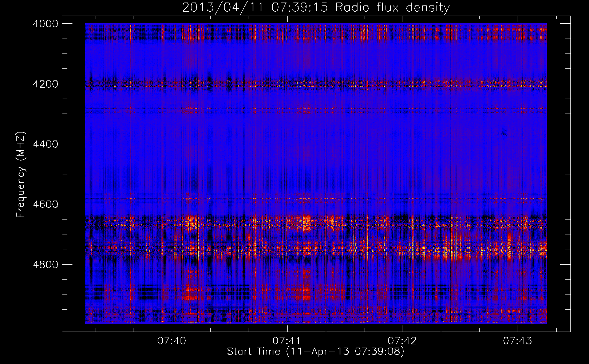589x364 pixels.
Task: Click the 07:41 time axis label
Action: pos(286,341)
